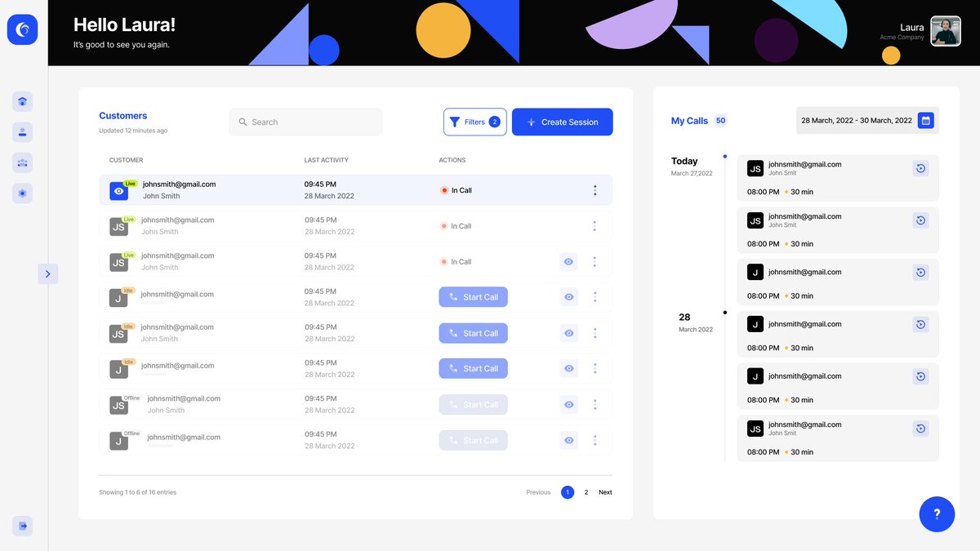Click J avatar in Offline J row
Image resolution: width=980 pixels, height=551 pixels.
pyautogui.click(x=119, y=442)
